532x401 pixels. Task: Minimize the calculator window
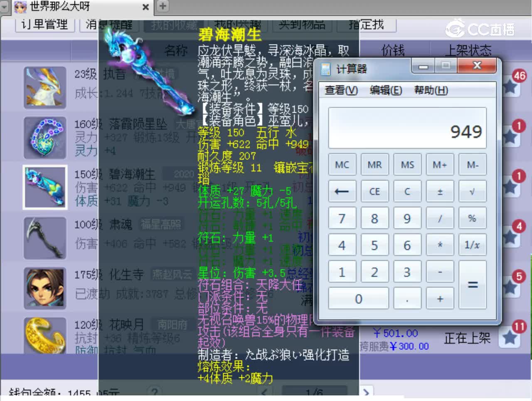423,66
